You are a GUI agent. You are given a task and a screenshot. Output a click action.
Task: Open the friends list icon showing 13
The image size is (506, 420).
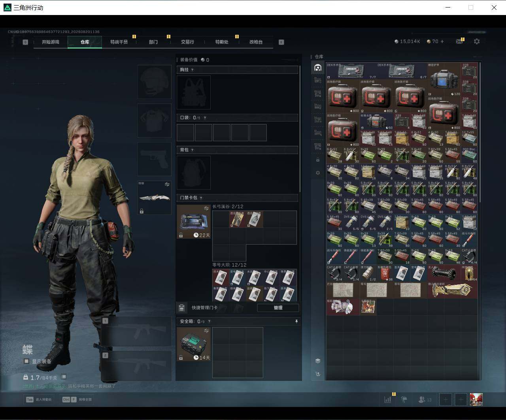coord(425,399)
